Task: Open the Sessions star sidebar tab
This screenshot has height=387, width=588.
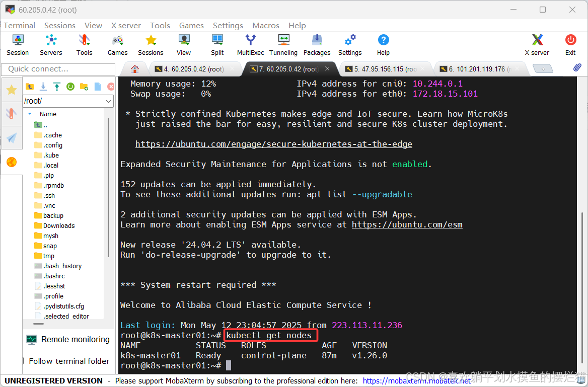Action: [x=12, y=90]
